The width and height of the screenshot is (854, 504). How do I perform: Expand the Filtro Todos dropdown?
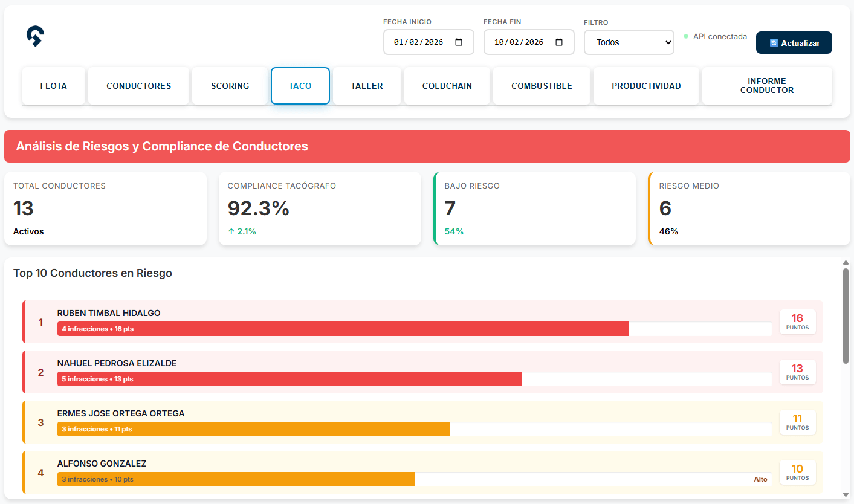click(629, 42)
